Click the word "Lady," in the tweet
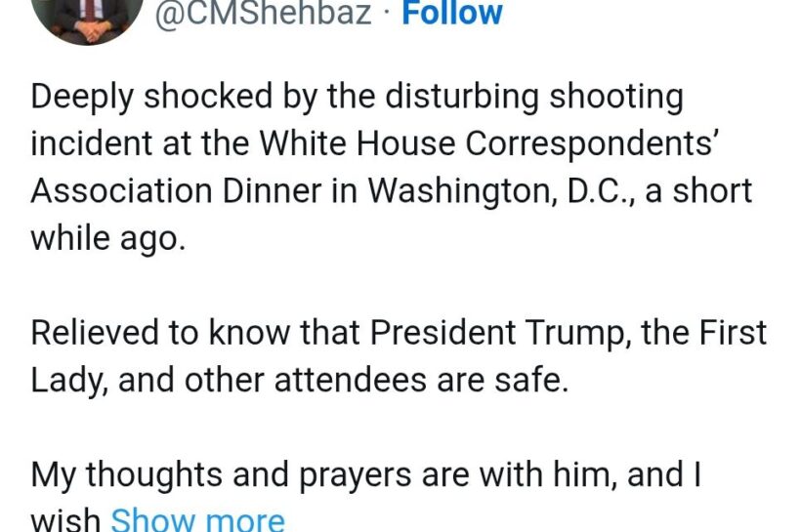Screen dimensions: 801x532 69,380
